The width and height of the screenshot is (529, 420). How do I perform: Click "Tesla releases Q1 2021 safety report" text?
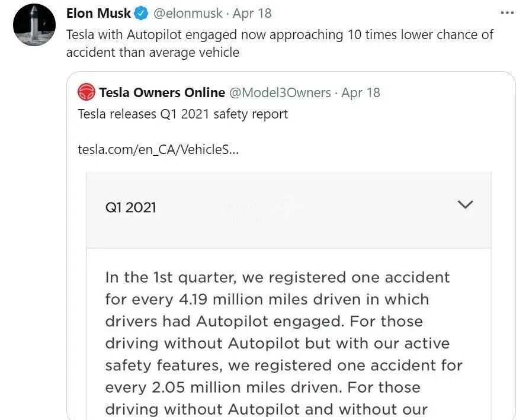183,114
